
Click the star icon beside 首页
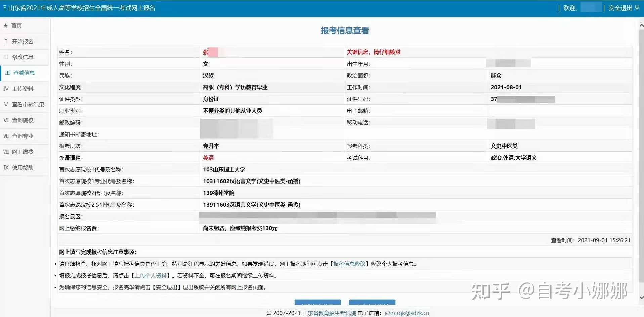(5, 25)
